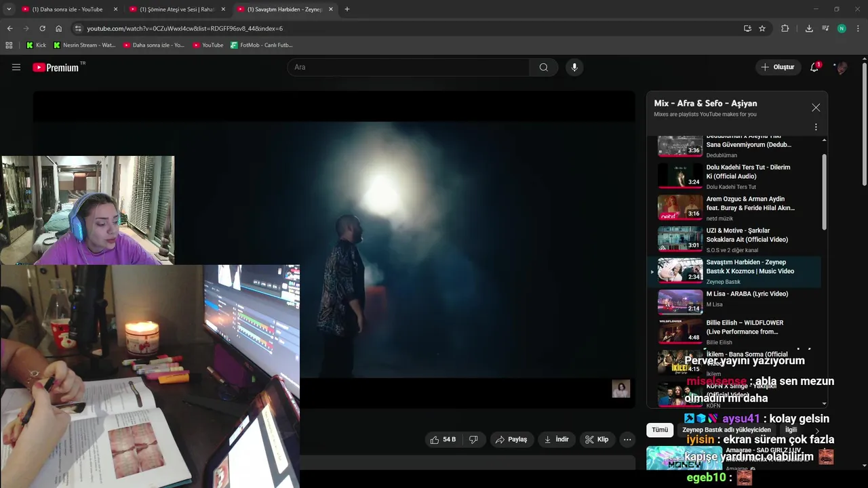Select the Tümü filter chip
This screenshot has height=488, width=868.
coord(660,430)
